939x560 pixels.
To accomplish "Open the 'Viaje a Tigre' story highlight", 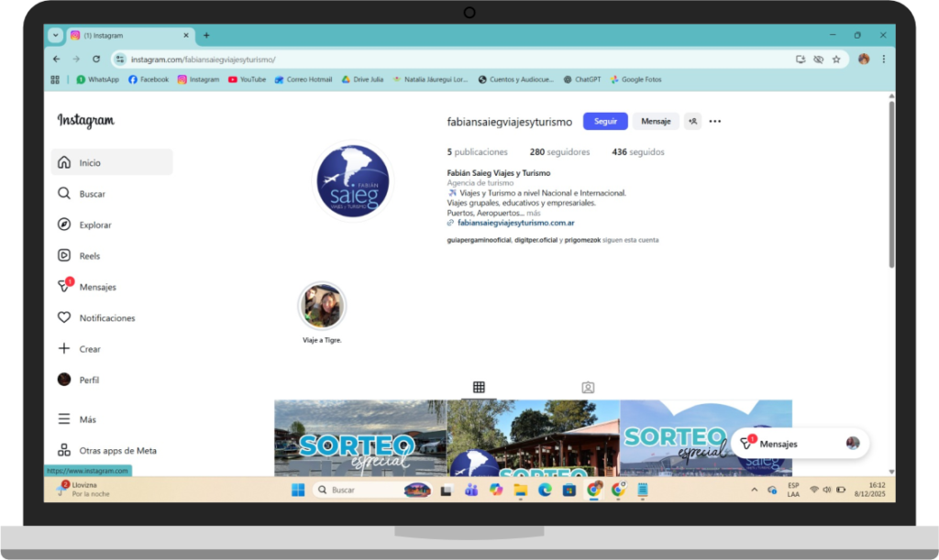I will tap(322, 306).
